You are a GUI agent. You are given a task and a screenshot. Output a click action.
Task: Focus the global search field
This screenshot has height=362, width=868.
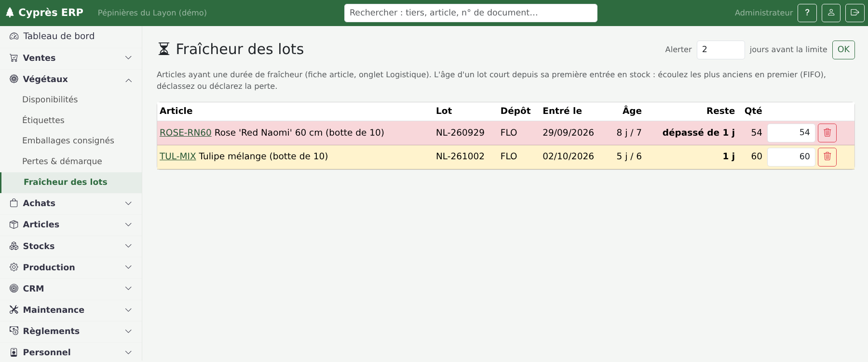(x=471, y=13)
